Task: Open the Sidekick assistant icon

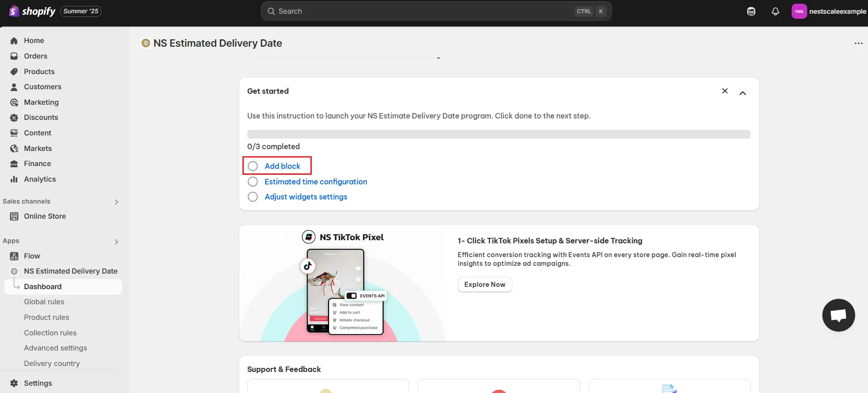Action: click(751, 11)
